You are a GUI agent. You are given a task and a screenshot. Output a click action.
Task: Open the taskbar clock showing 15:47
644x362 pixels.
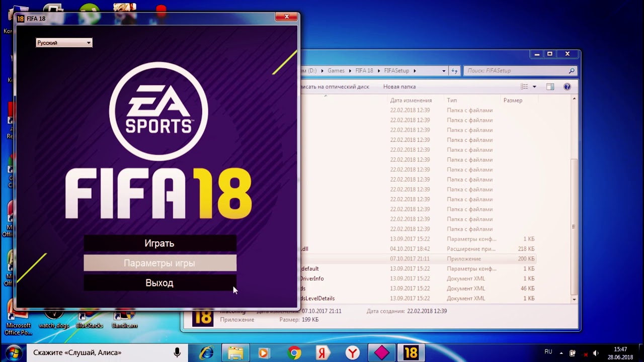(620, 353)
